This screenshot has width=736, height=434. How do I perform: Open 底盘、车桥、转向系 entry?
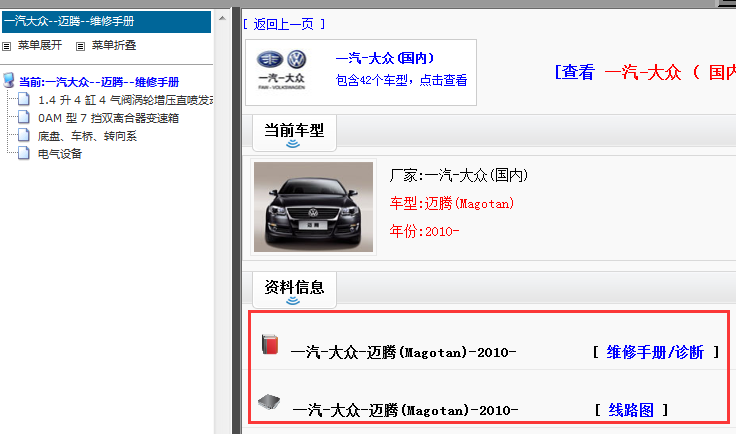point(87,136)
